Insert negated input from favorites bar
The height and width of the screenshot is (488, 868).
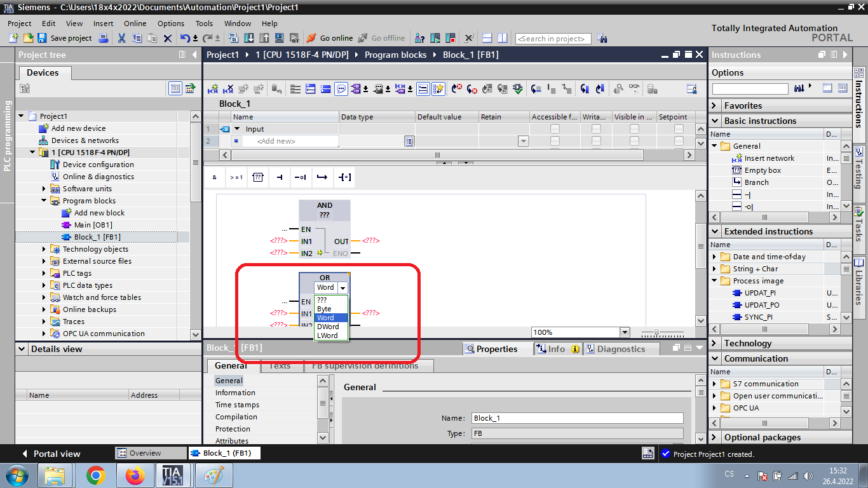tap(301, 177)
